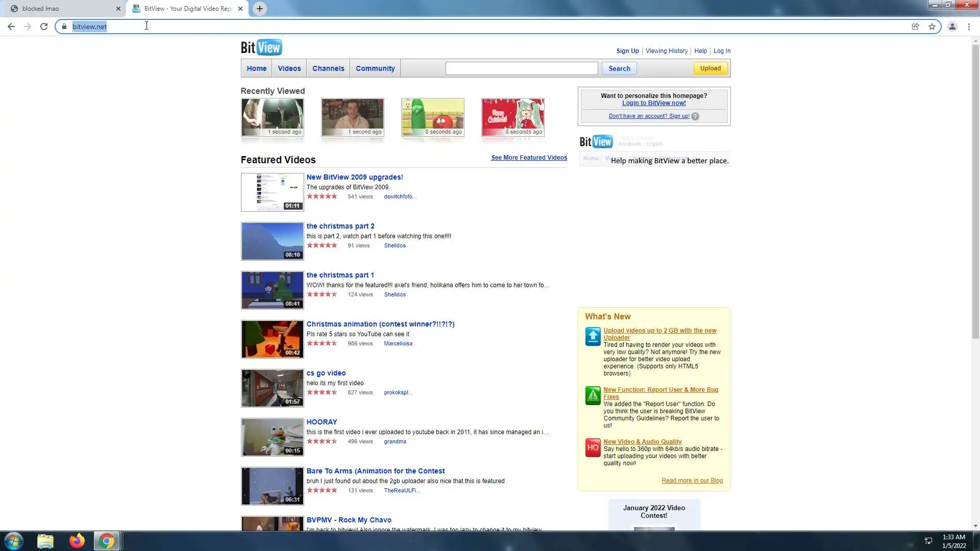Go to the Community section
Viewport: 980px width, 551px height.
point(375,68)
